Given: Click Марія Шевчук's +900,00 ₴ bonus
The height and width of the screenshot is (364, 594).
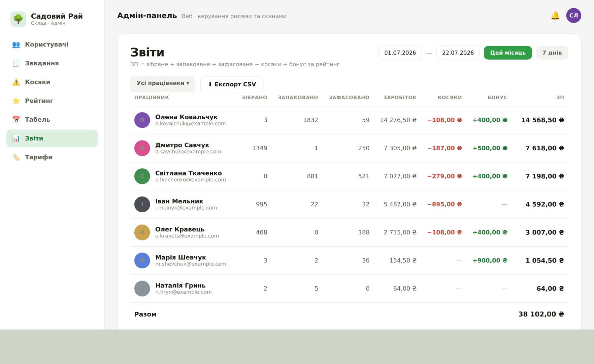Looking at the screenshot, I should [490, 260].
